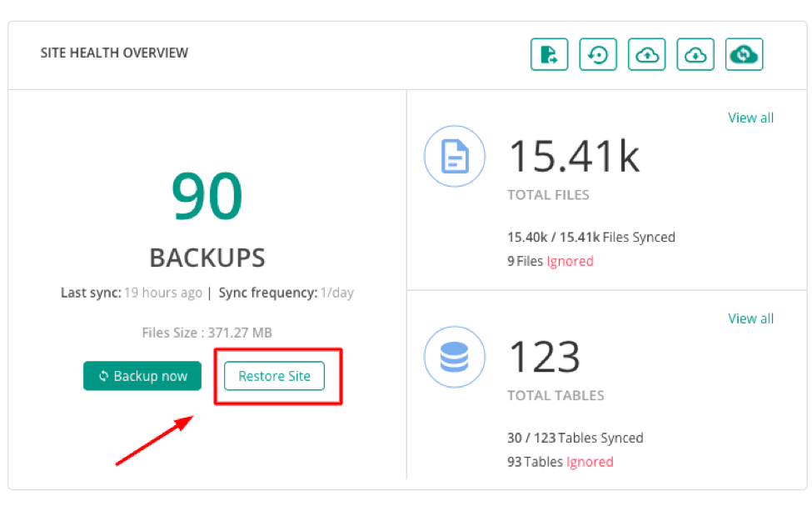The image size is (812, 511).
Task: Open View all for total files
Action: pyautogui.click(x=750, y=118)
